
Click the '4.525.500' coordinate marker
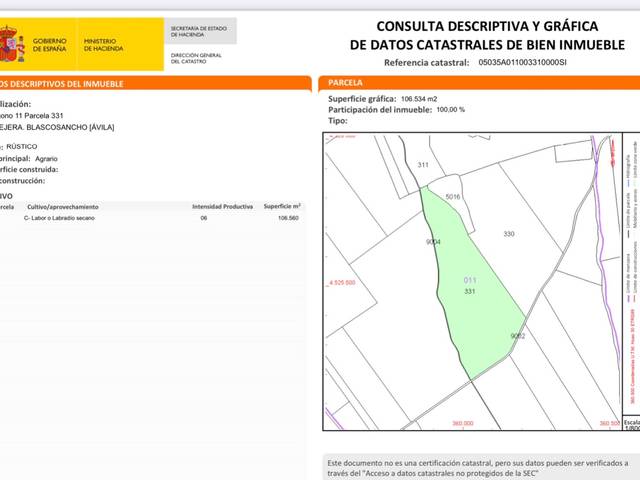(341, 282)
